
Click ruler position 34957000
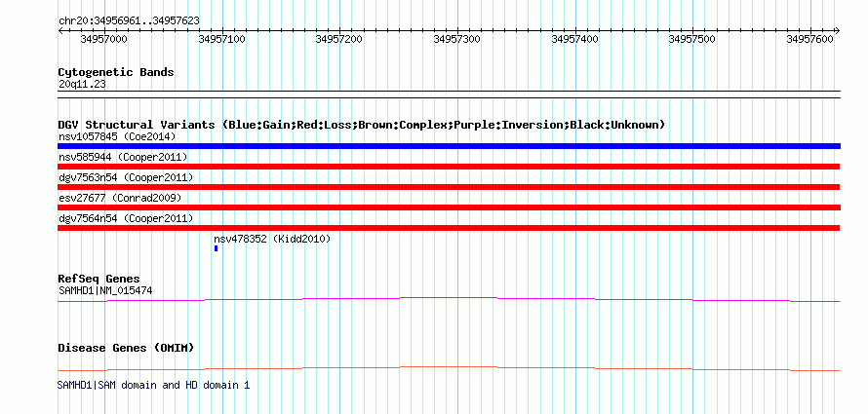pyautogui.click(x=104, y=39)
